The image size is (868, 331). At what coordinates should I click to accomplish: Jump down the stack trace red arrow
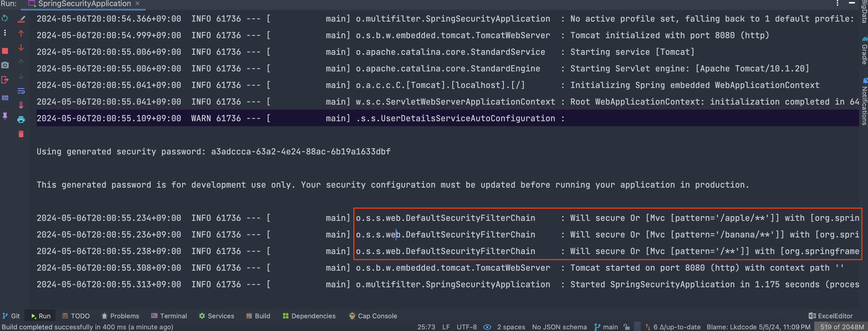(x=21, y=48)
